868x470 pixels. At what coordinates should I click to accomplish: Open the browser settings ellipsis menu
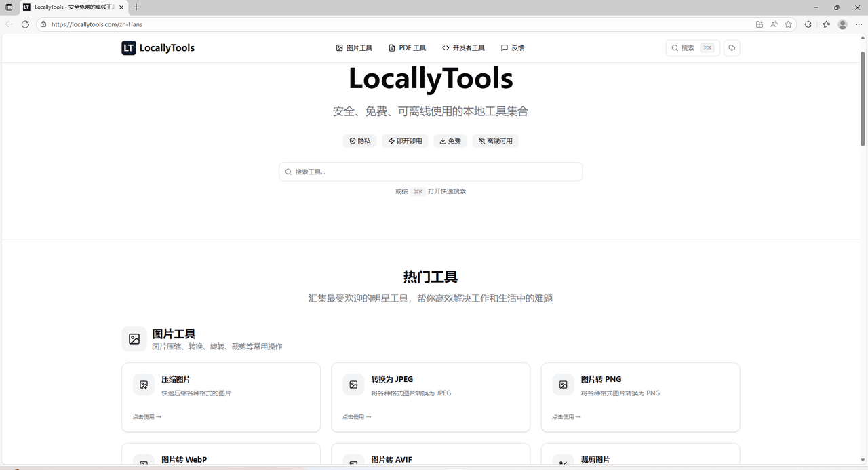(859, 24)
